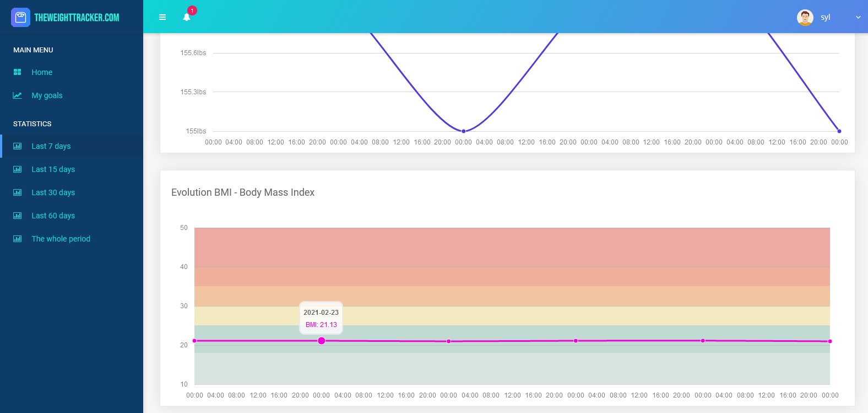Click the first BMI data point
The height and width of the screenshot is (413, 868).
tap(194, 341)
